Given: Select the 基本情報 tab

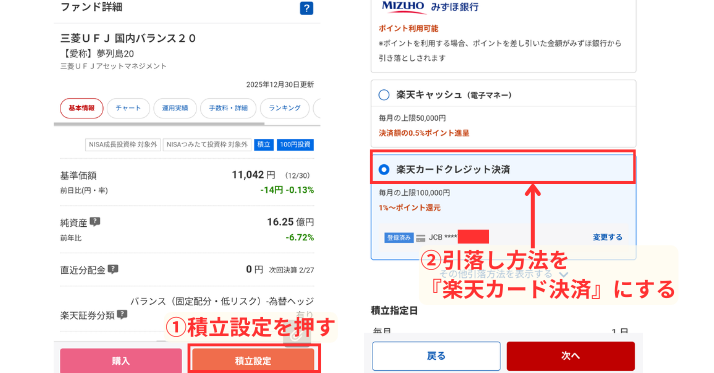Looking at the screenshot, I should tap(82, 108).
